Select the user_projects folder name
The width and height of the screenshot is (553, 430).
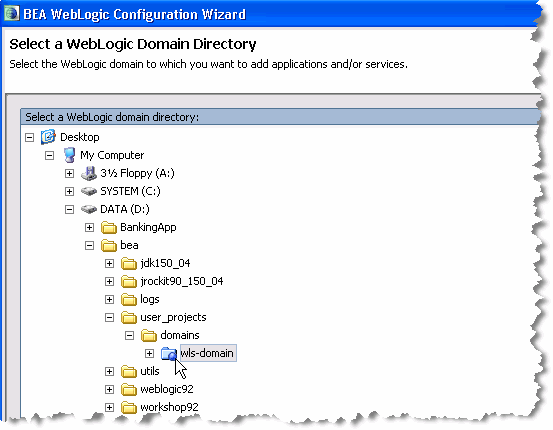coord(173,317)
